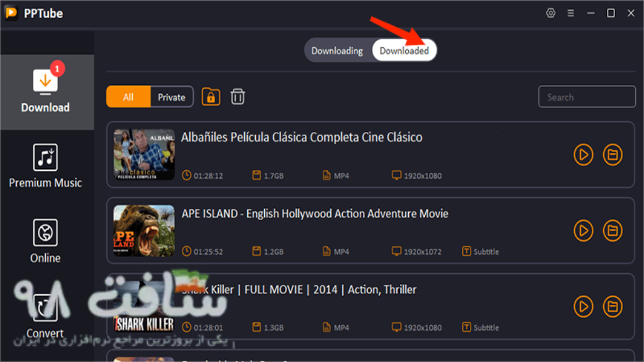Show All downloaded files
The image size is (644, 362).
click(x=128, y=97)
